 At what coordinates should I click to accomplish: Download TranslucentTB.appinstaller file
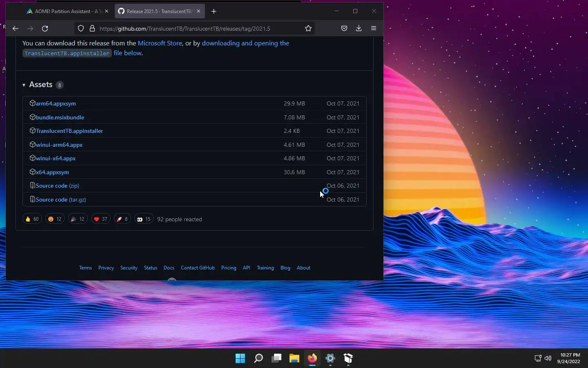click(69, 131)
